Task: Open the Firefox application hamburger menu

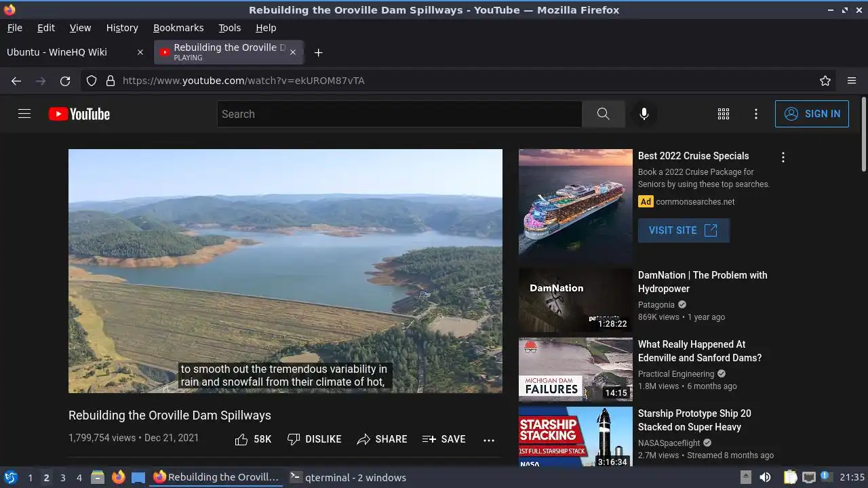Action: (852, 81)
